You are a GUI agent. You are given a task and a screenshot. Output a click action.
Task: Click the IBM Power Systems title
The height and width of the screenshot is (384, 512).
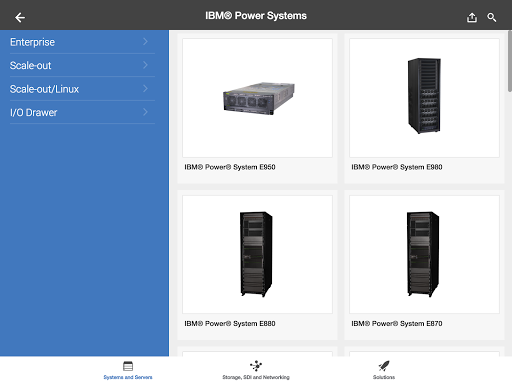click(256, 16)
